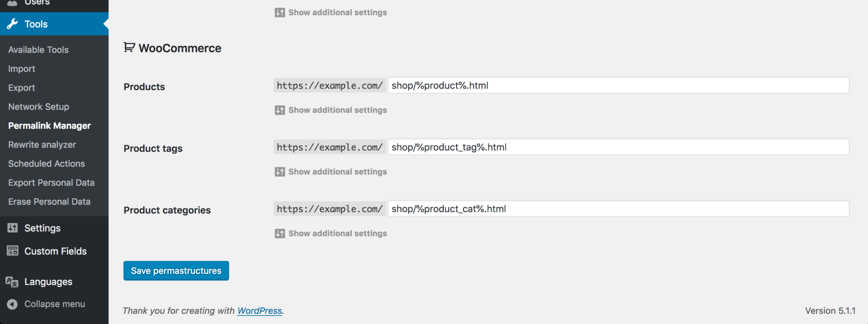This screenshot has height=324, width=868.
Task: Click the Custom Fields table icon
Action: click(12, 251)
